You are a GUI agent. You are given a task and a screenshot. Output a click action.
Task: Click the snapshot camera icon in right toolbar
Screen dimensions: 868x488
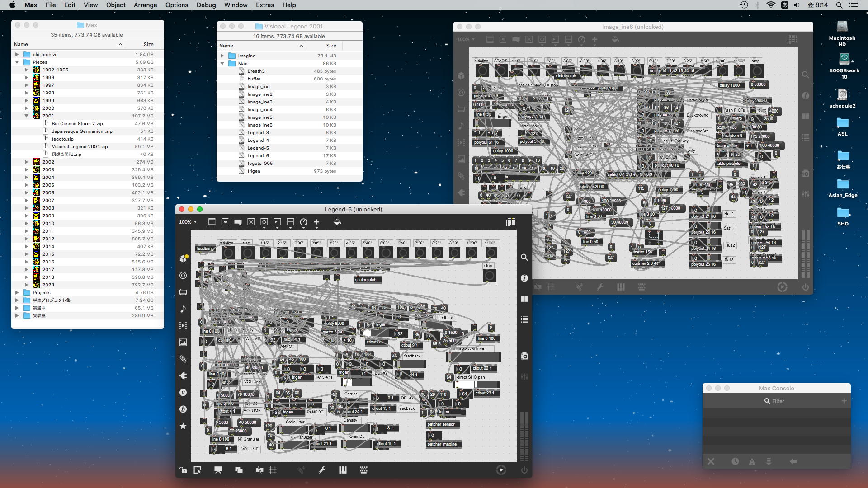click(x=524, y=356)
